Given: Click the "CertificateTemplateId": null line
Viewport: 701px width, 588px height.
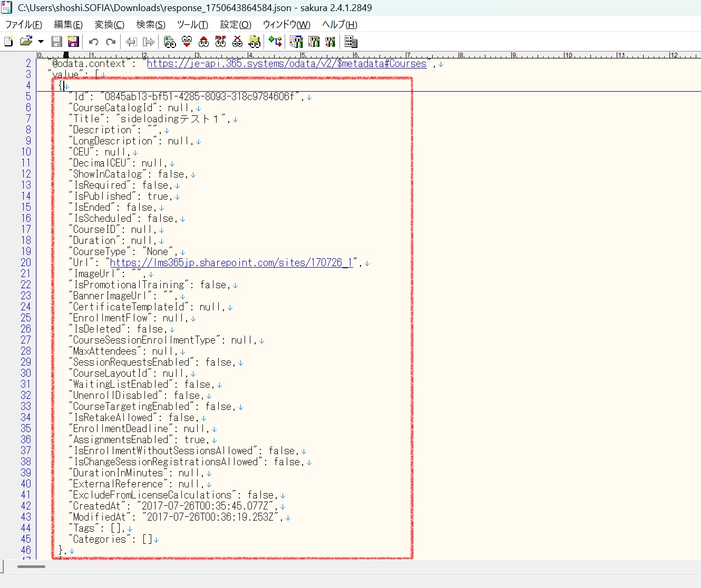Looking at the screenshot, I should coord(147,307).
